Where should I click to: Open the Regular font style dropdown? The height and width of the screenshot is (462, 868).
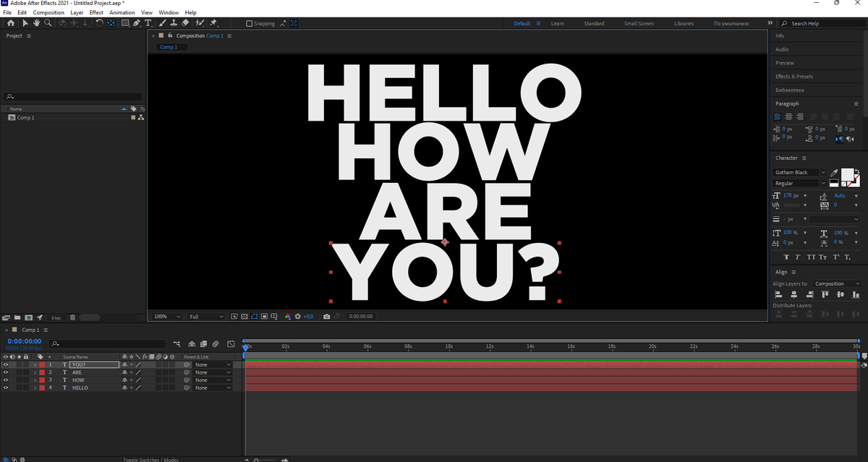tap(800, 184)
